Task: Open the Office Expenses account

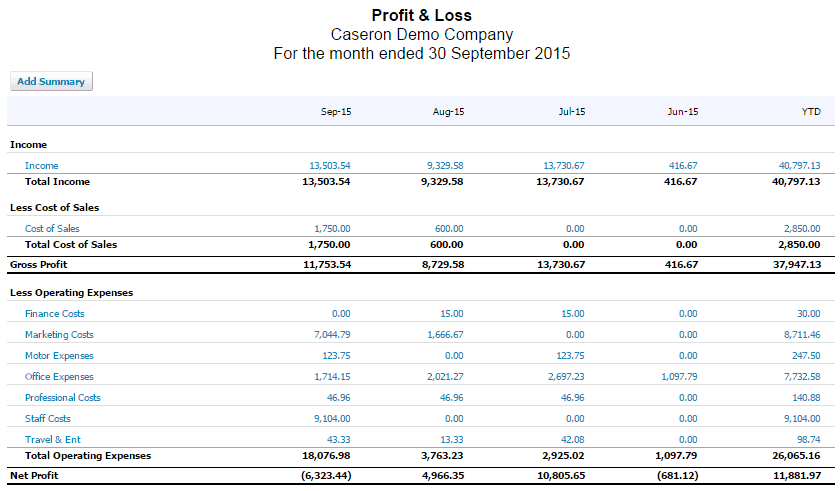Action: tap(59, 376)
